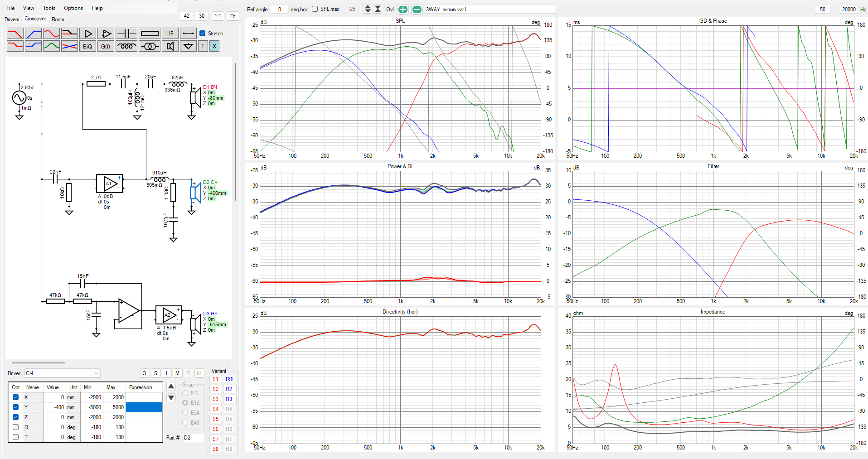Disable the Stretch checkbox
Viewport: 868px width, 459px height.
point(203,34)
